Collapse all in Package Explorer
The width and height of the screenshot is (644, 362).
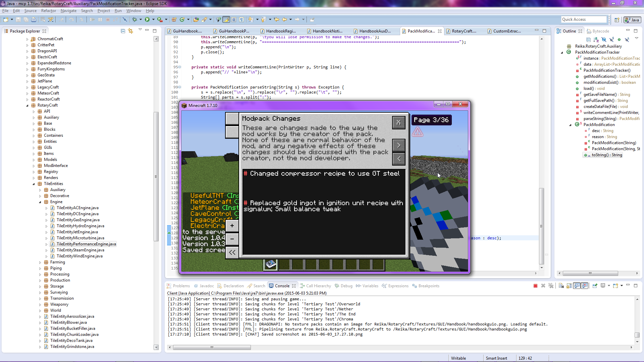coord(123,31)
